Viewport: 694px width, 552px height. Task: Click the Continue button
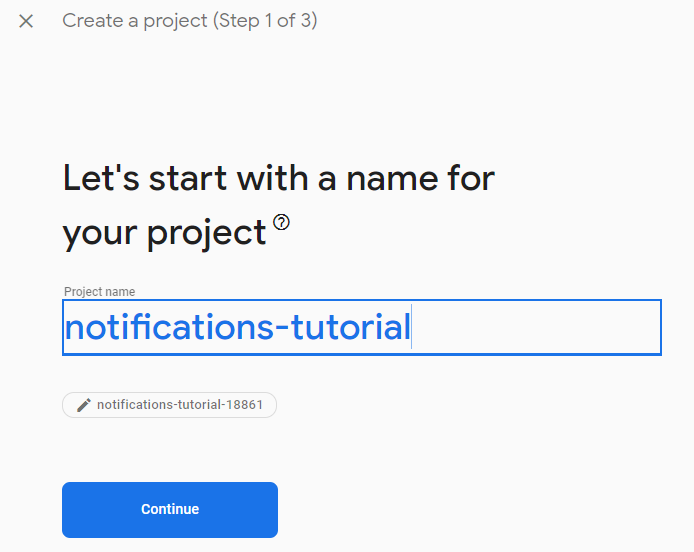click(x=170, y=510)
